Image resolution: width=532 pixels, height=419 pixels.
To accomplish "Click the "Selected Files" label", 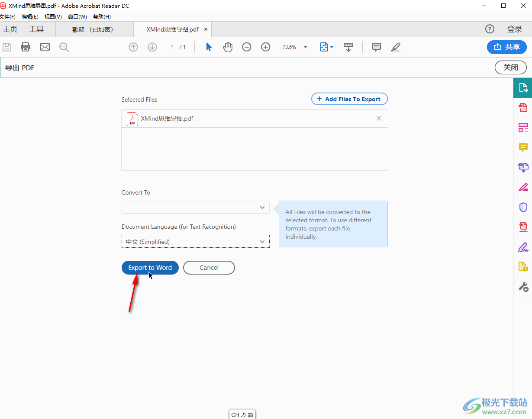I will pos(139,99).
